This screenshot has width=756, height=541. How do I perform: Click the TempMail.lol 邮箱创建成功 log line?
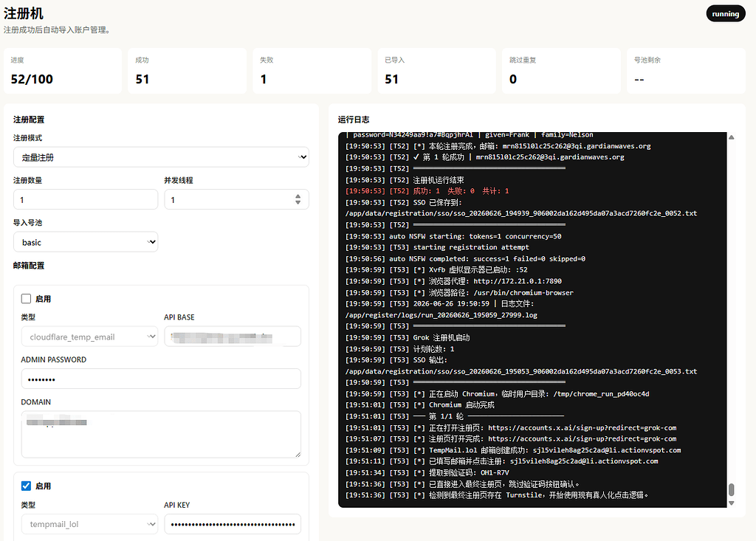tap(513, 450)
